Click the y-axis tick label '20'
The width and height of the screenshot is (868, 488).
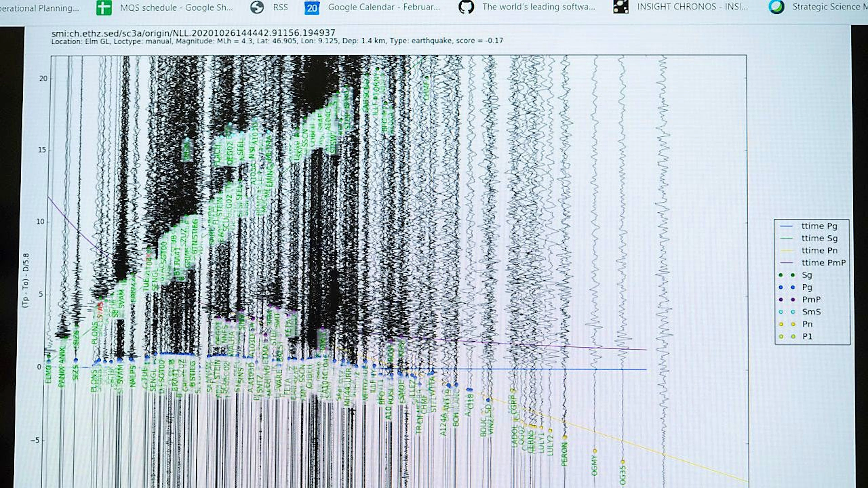click(43, 78)
